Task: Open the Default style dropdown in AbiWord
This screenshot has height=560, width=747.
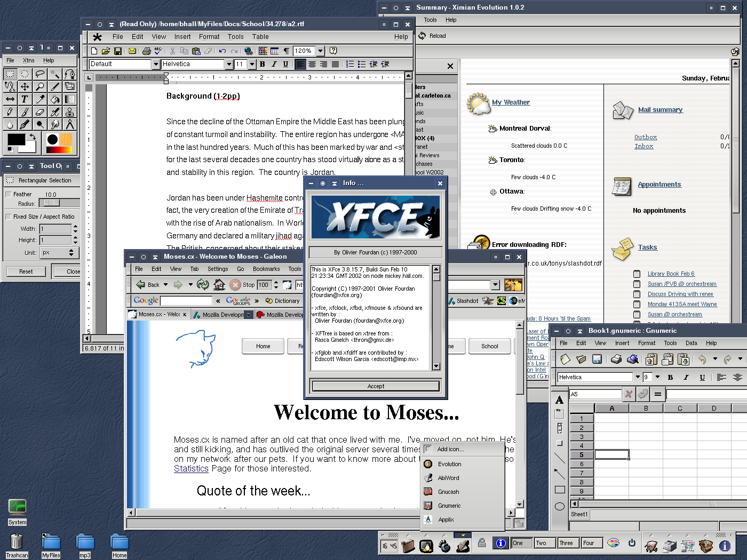Action: click(156, 64)
